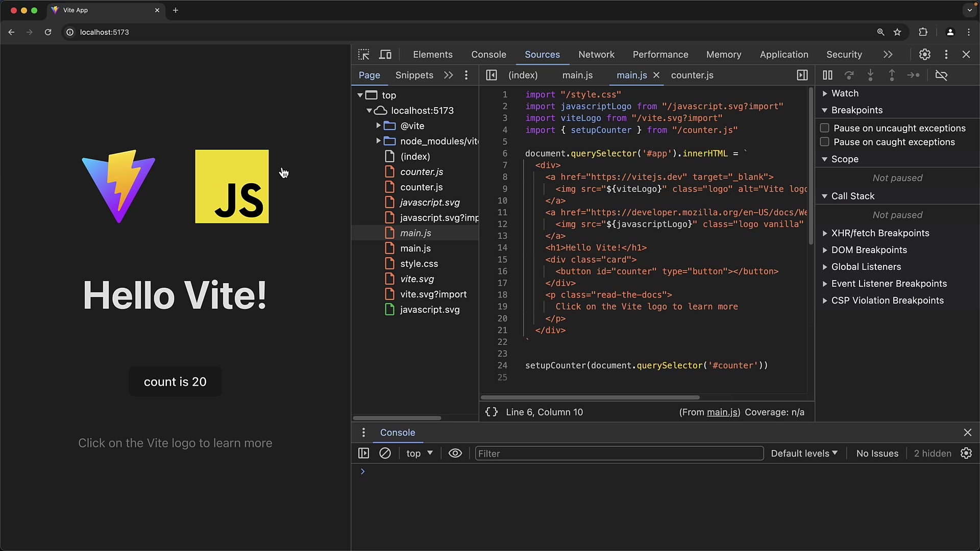Toggle the device toolbar icon

385,55
